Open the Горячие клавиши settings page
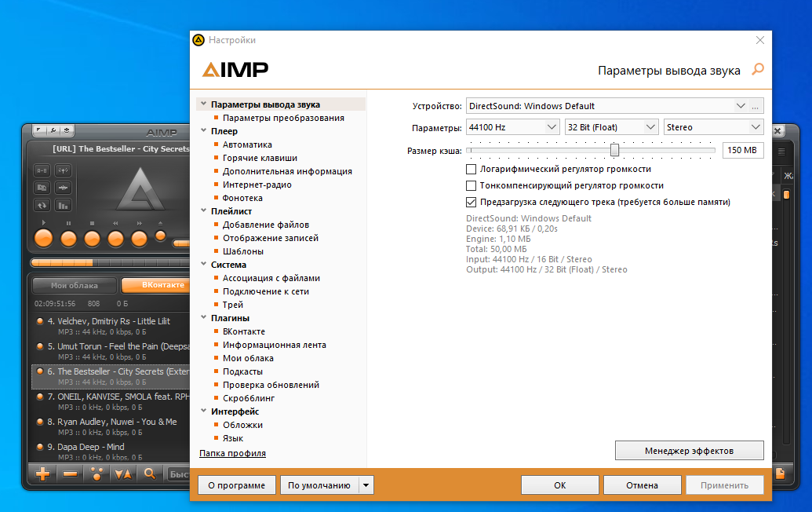Image resolution: width=812 pixels, height=512 pixels. [260, 158]
